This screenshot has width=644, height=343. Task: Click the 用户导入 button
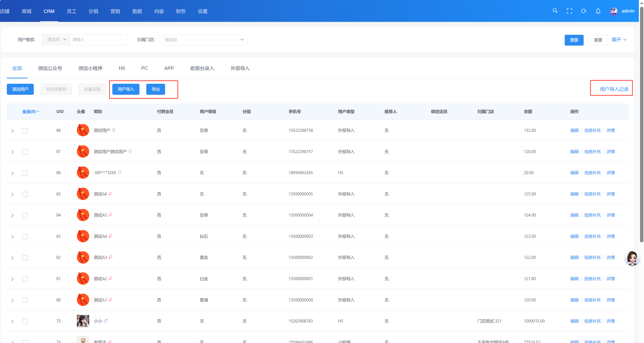click(x=126, y=89)
